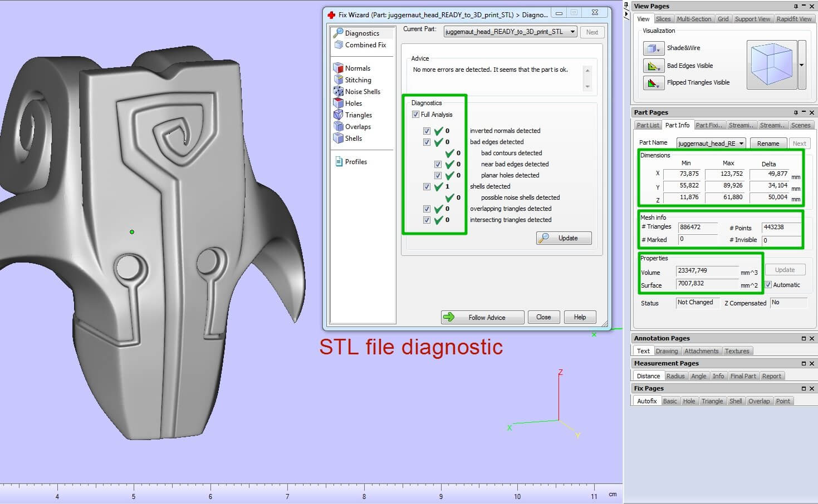Switch to the Slices tab
Image resolution: width=818 pixels, height=504 pixels.
tap(663, 19)
